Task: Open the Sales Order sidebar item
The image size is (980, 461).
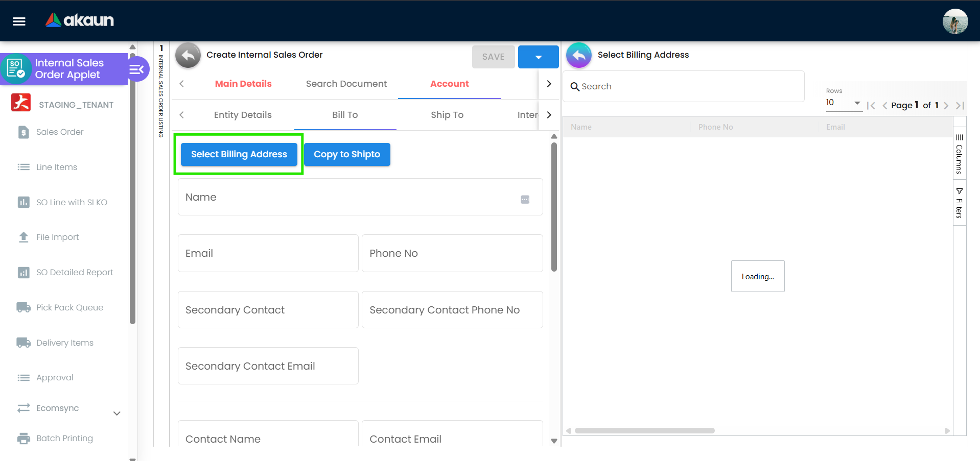Action: pyautogui.click(x=59, y=132)
